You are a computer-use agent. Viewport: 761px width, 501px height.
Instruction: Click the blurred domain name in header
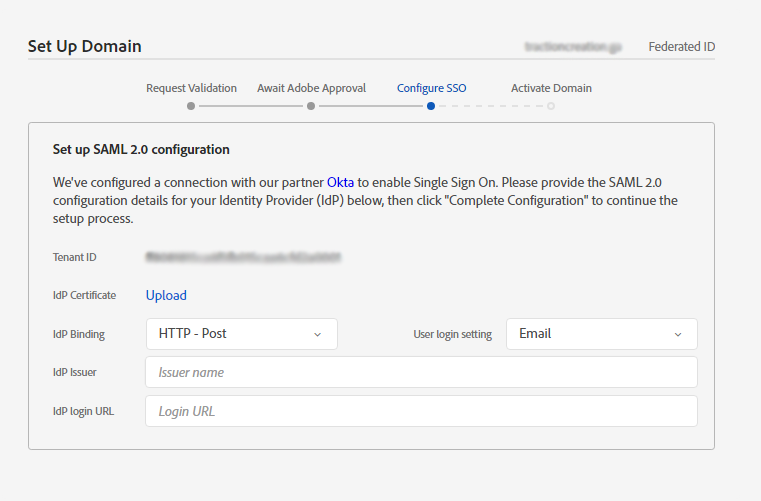point(574,46)
